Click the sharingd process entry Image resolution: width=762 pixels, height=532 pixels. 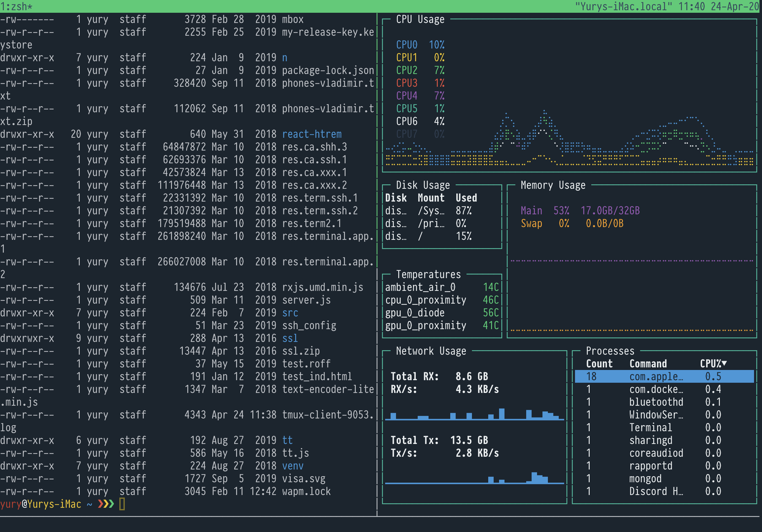[664, 440]
